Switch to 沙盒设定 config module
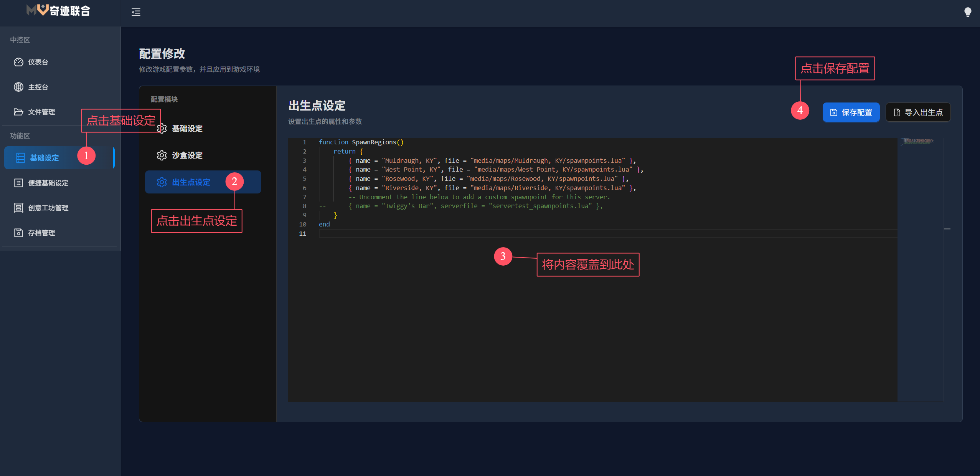This screenshot has width=980, height=476. [x=187, y=155]
